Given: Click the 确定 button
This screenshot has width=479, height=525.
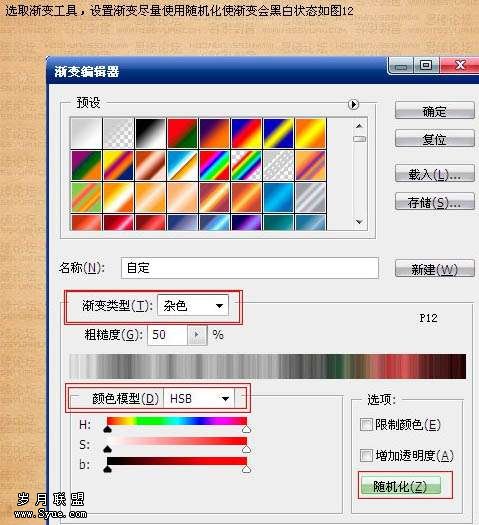Looking at the screenshot, I should (x=434, y=111).
